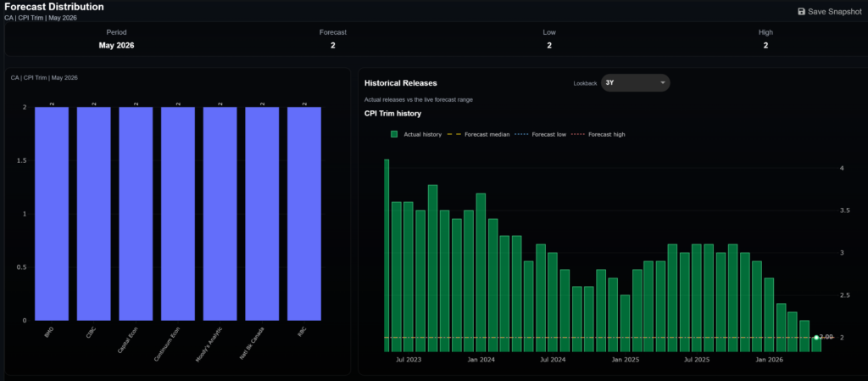
Task: Open the Lookback 3Y dropdown
Action: point(636,82)
